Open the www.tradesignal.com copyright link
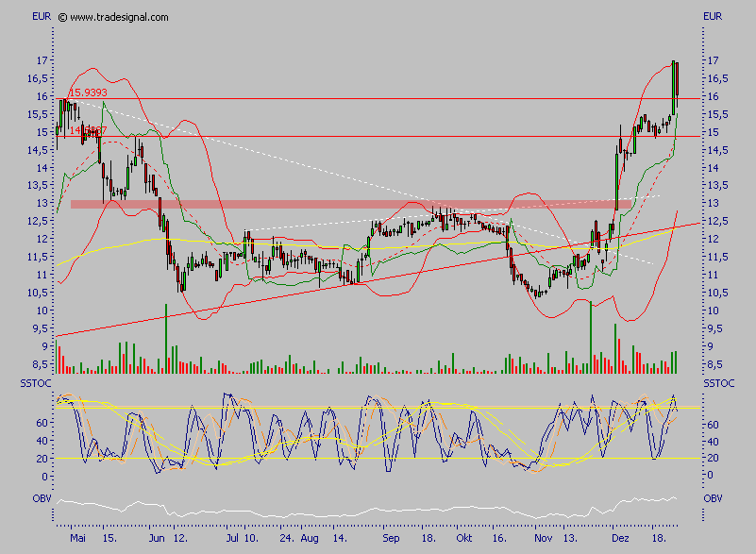The width and height of the screenshot is (756, 554). coord(112,17)
